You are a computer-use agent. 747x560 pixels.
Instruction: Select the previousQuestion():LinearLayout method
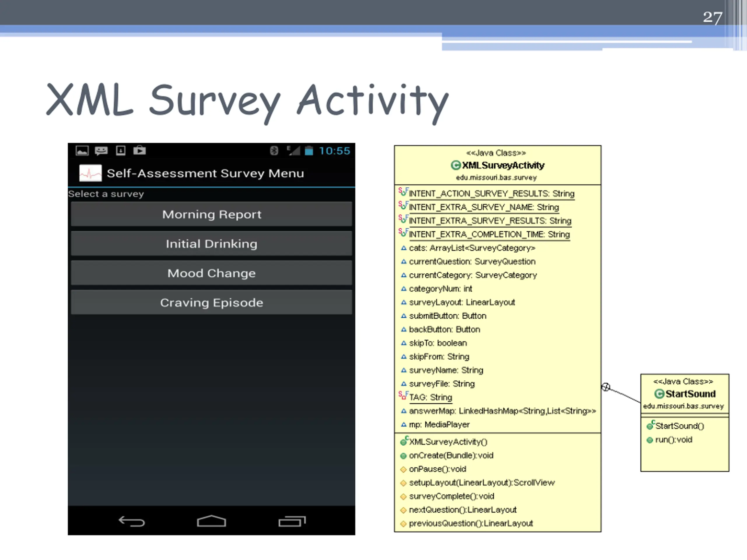(471, 523)
